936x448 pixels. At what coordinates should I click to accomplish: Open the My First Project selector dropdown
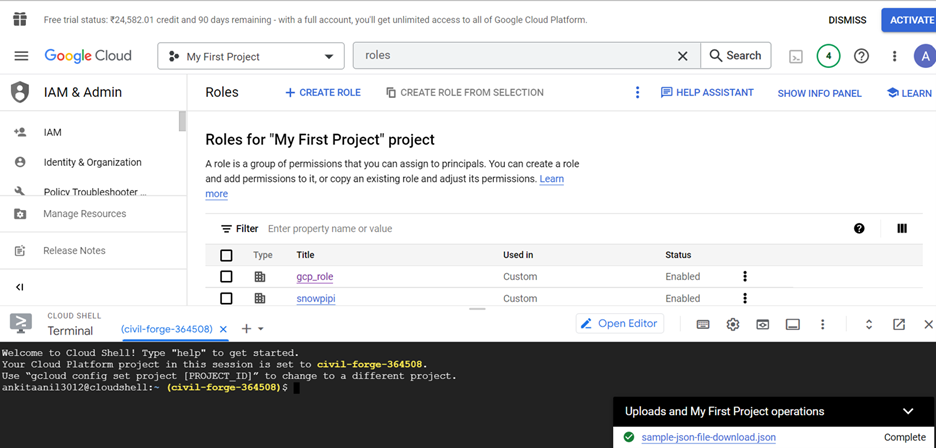[250, 56]
